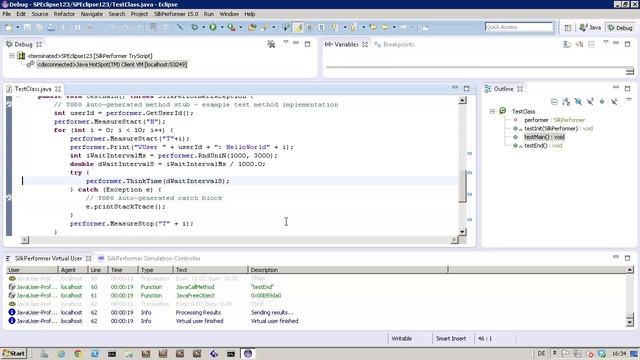The width and height of the screenshot is (640, 360).
Task: Click Collapse All in the Outline toolbar
Action: 554,102
